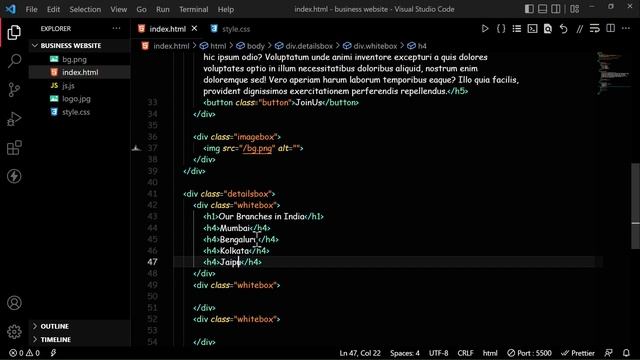Switch to the style.css tab
This screenshot has width=640, height=360.
point(231,29)
